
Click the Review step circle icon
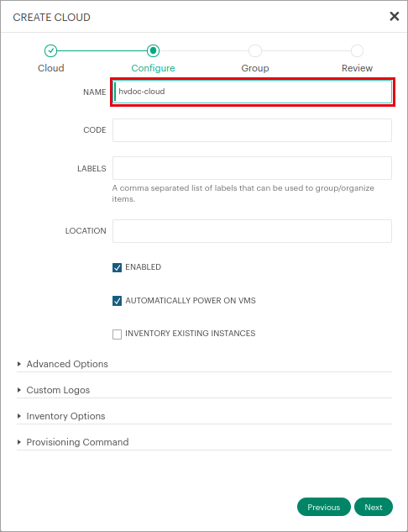click(357, 51)
